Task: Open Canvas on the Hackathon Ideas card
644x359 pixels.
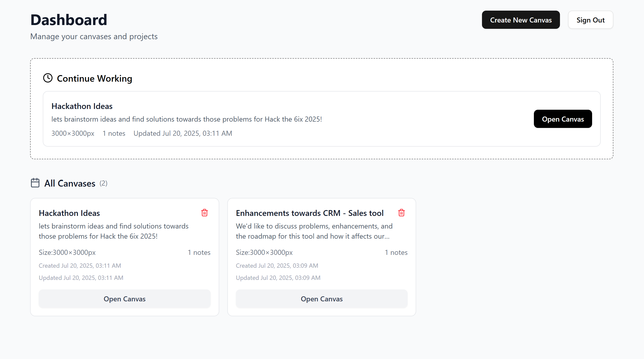Action: 125,299
